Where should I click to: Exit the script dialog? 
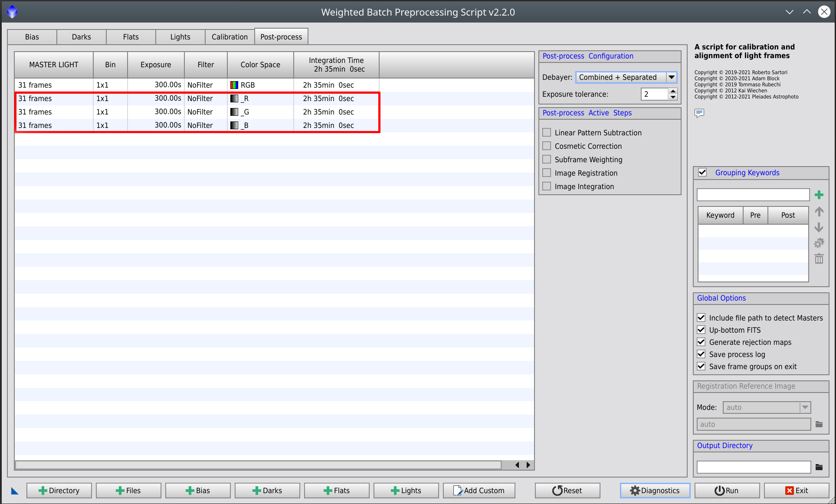[x=797, y=491]
